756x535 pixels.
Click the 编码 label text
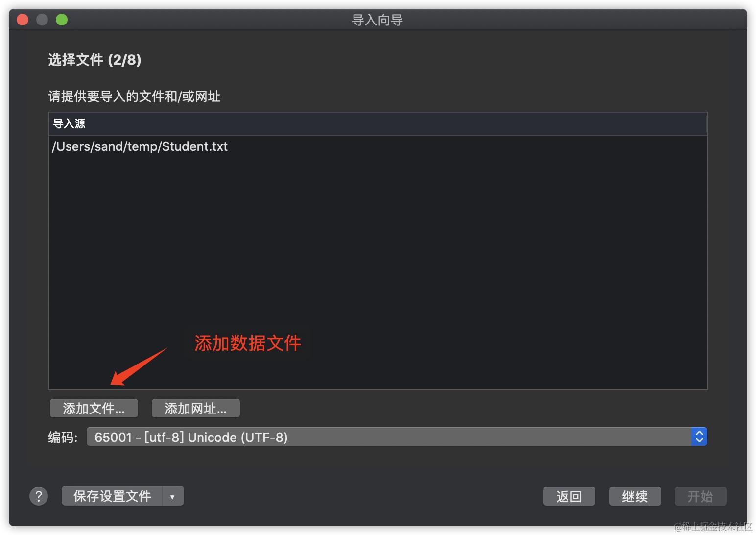point(63,437)
